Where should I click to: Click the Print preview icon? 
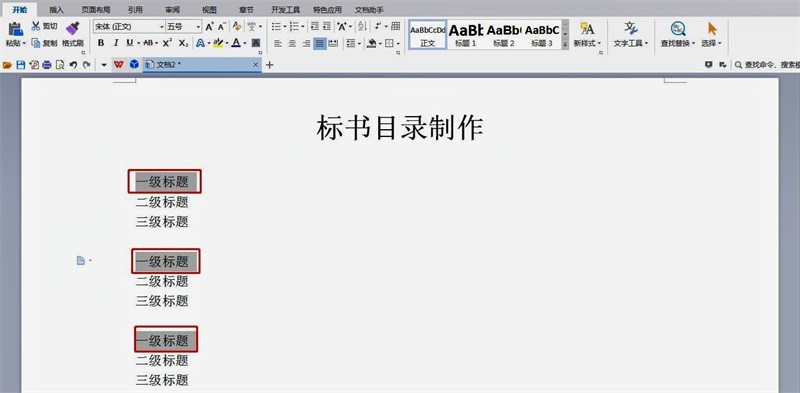[60, 65]
